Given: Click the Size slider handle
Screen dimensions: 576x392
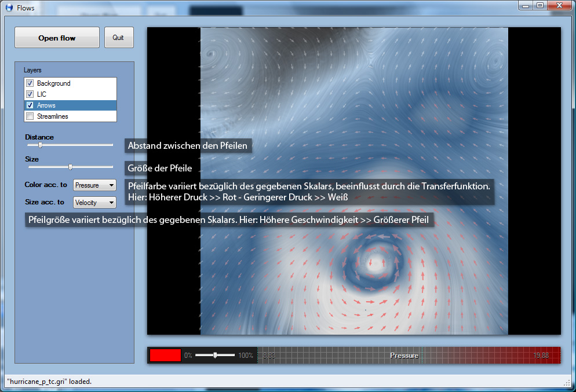Looking at the screenshot, I should 70,167.
